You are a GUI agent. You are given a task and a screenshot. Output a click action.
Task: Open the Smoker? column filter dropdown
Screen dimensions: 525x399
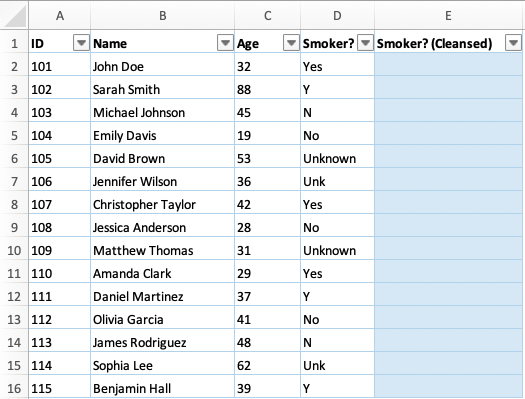pos(365,43)
